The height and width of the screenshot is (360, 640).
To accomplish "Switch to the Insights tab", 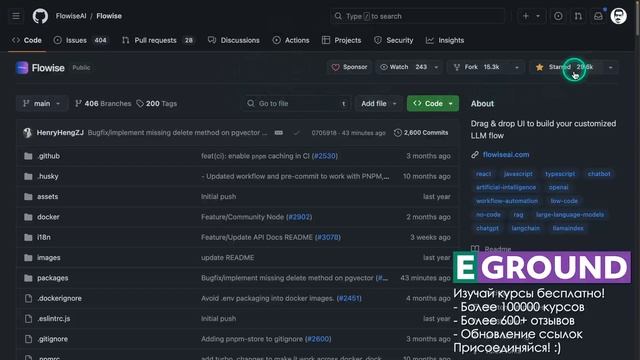I will click(x=445, y=40).
